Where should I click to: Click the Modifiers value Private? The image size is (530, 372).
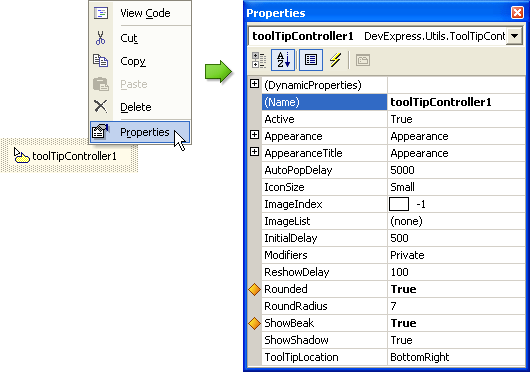pyautogui.click(x=407, y=255)
